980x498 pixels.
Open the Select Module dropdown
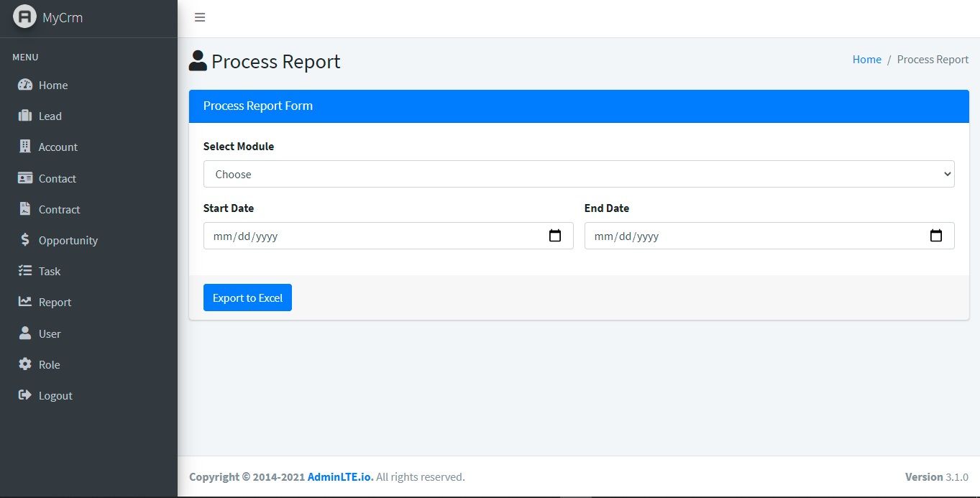pyautogui.click(x=579, y=174)
